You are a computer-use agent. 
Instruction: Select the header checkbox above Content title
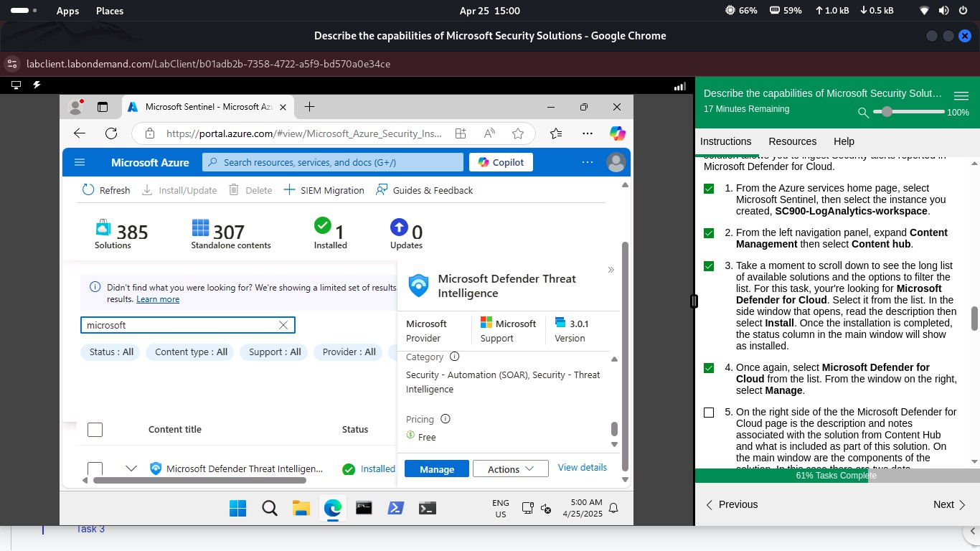(95, 429)
